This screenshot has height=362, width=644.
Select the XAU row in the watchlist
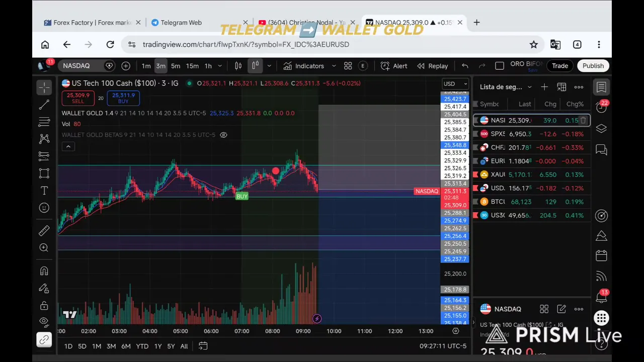[532, 174]
